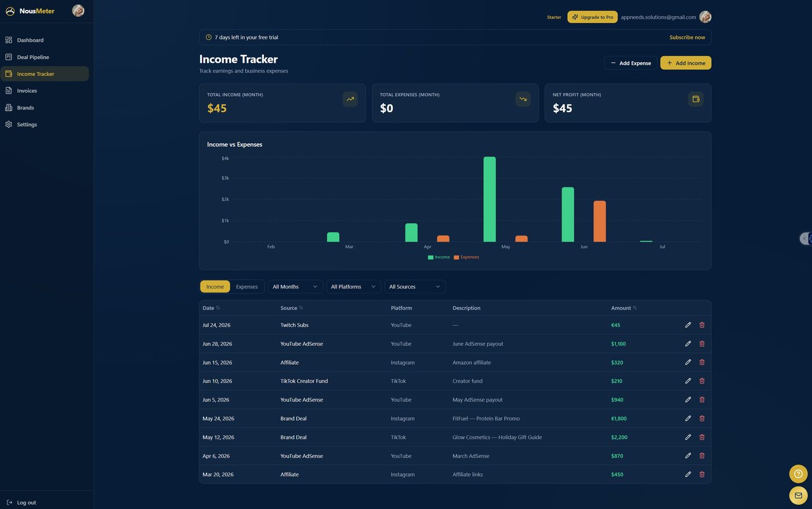Edit the March AdSense entry
812x509 pixels.
point(688,456)
